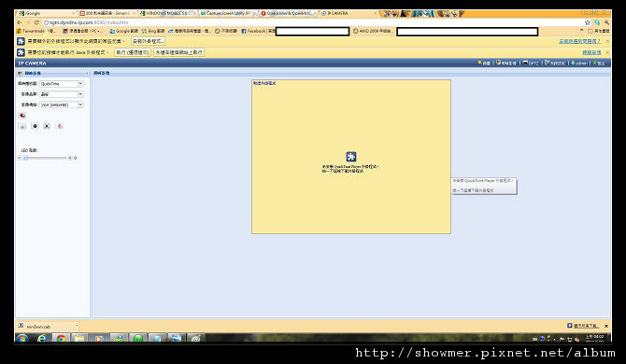
Task: Open the Facebook bookmark
Action: tap(258, 31)
